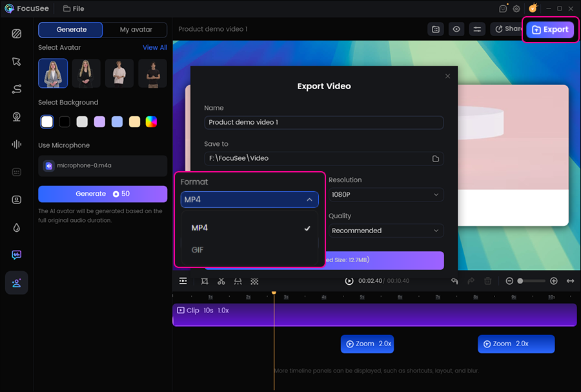Toggle the preview eye icon in top bar
The image size is (581, 392).
coord(456,29)
